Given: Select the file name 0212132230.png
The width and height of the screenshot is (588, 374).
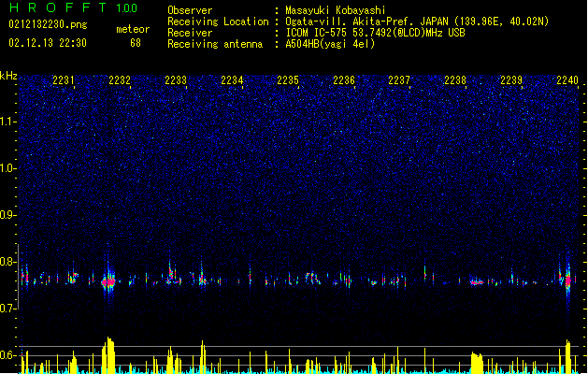Looking at the screenshot, I should (x=48, y=24).
